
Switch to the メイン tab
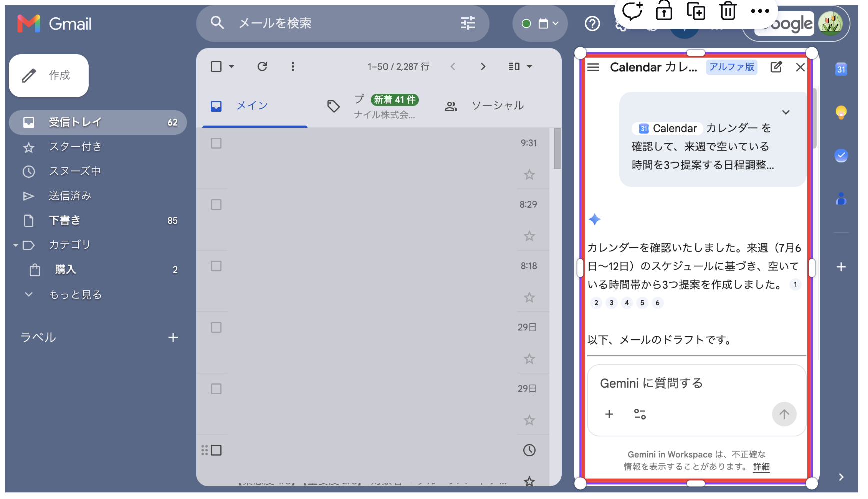click(255, 106)
